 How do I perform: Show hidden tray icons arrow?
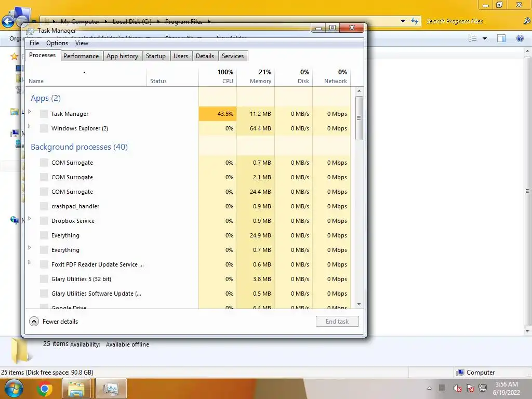pos(429,388)
